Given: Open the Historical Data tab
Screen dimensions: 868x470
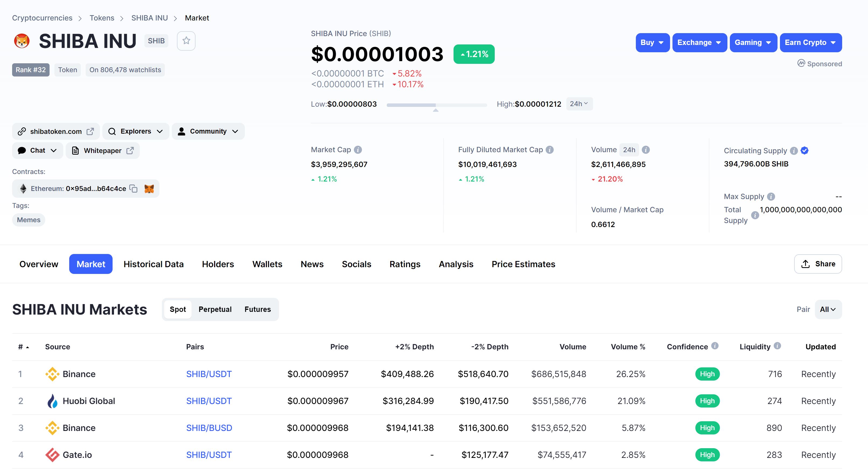Looking at the screenshot, I should 154,264.
